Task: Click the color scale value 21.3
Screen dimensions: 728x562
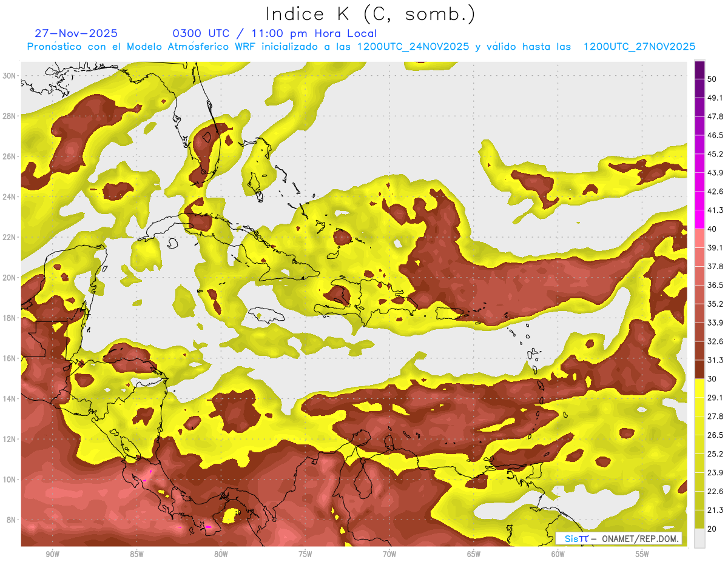Action: click(715, 510)
